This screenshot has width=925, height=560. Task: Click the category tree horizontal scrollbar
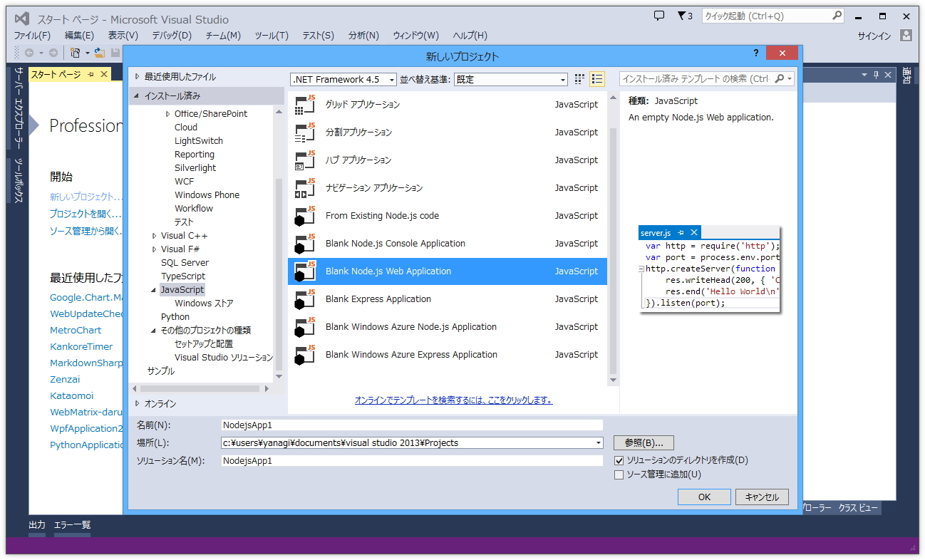tap(201, 389)
